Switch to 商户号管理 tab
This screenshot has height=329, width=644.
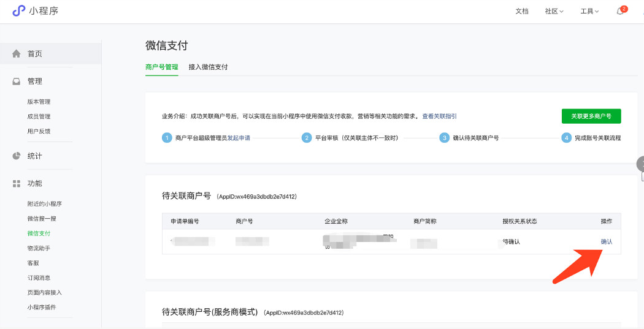coord(162,67)
